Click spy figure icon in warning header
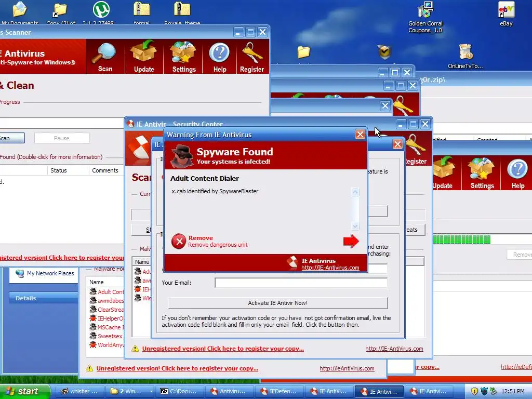The image size is (532, 399). coord(182,156)
